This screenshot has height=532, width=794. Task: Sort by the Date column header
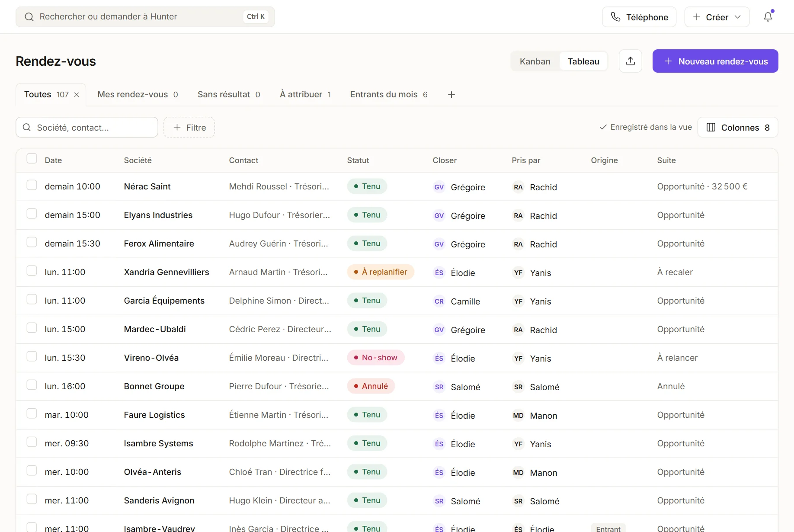click(53, 160)
